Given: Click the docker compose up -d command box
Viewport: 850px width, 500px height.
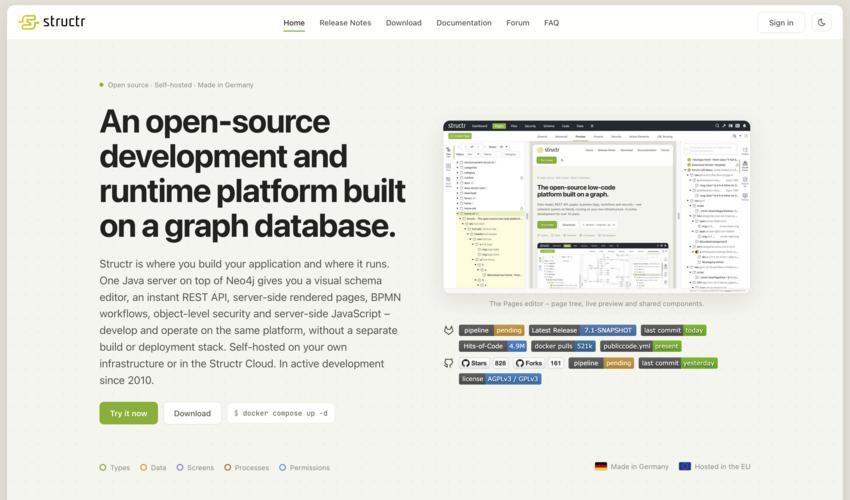Looking at the screenshot, I should [x=281, y=413].
